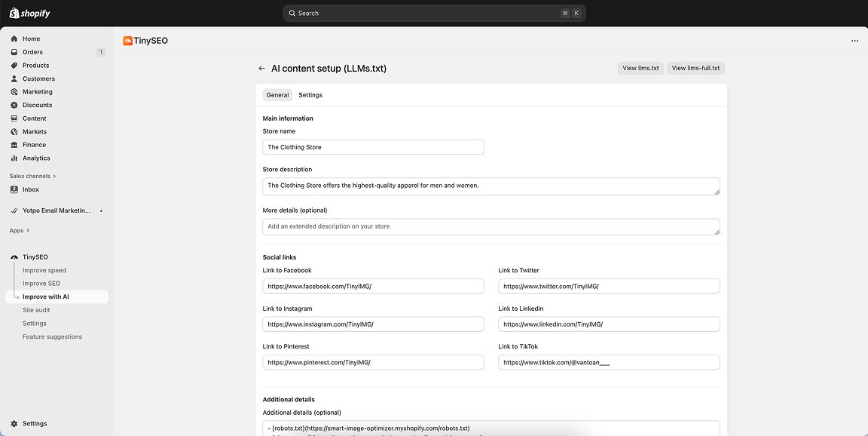
Task: Switch to the Settings tab
Action: click(310, 95)
